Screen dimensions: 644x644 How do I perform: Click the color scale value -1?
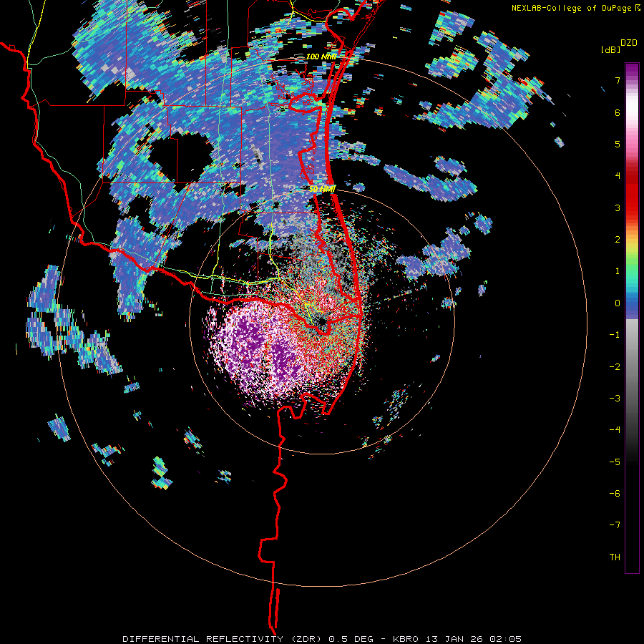point(615,335)
